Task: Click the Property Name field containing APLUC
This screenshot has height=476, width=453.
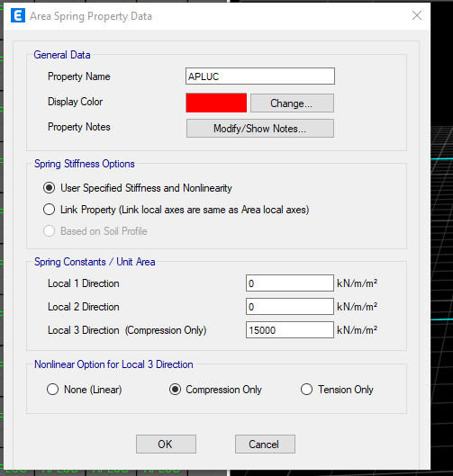Action: [x=260, y=76]
